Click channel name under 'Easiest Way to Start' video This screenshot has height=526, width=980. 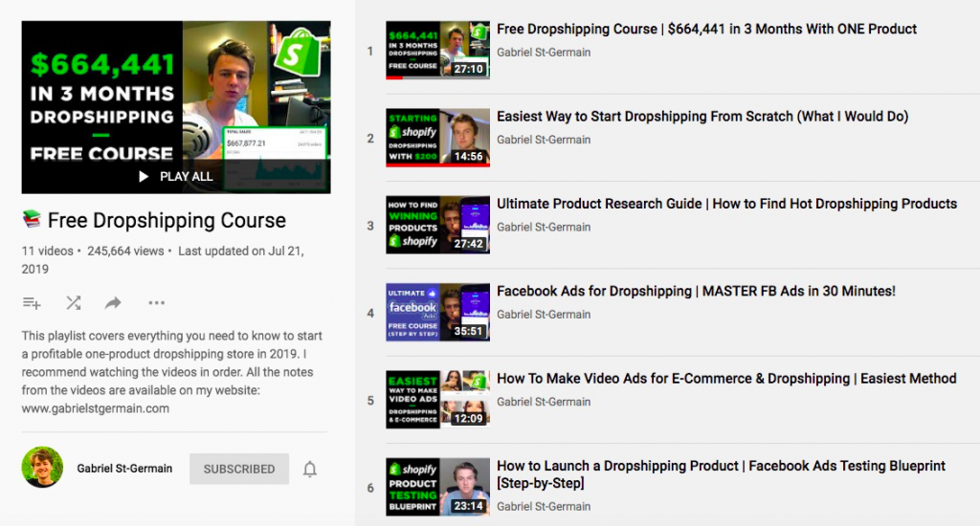(x=544, y=140)
